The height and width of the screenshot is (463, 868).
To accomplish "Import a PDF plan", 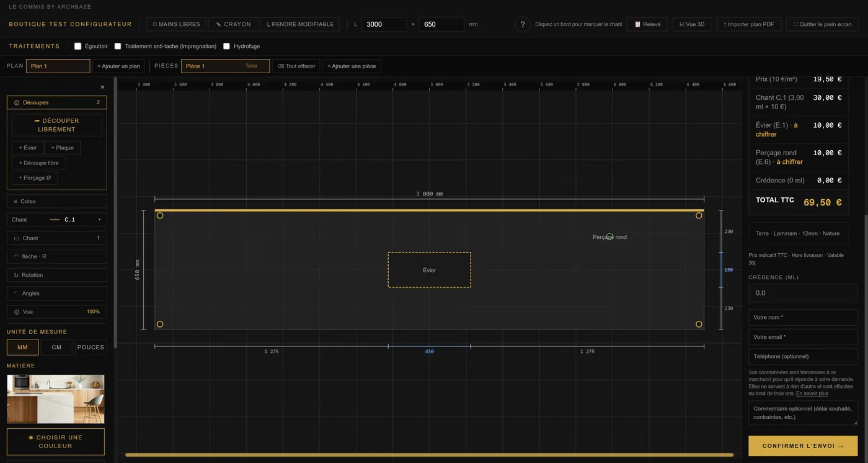I will click(749, 24).
